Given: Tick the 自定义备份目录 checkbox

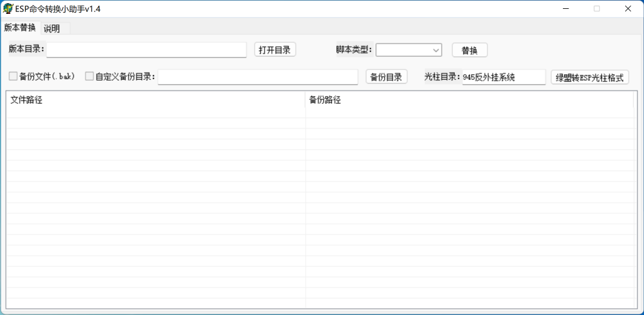Looking at the screenshot, I should click(89, 76).
